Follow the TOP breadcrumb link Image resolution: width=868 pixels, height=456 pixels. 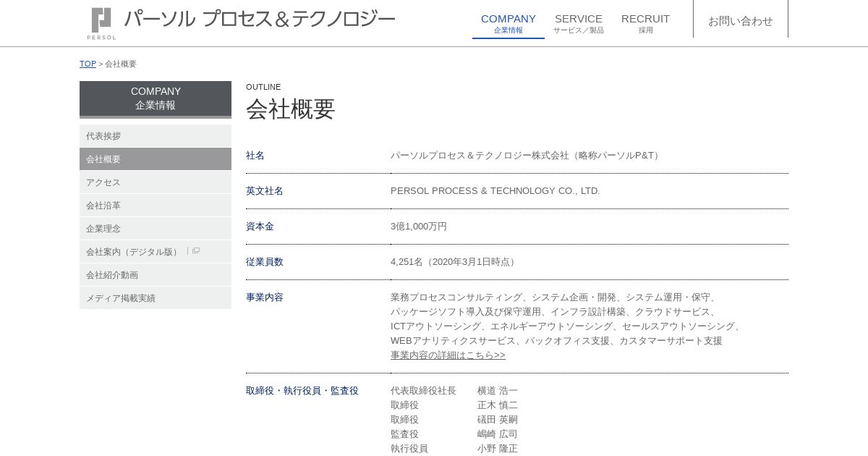coord(88,64)
